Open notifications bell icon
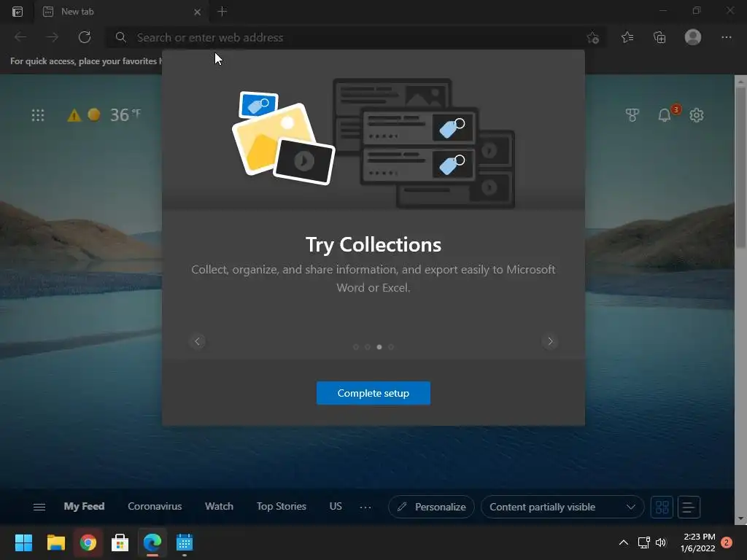 664,114
